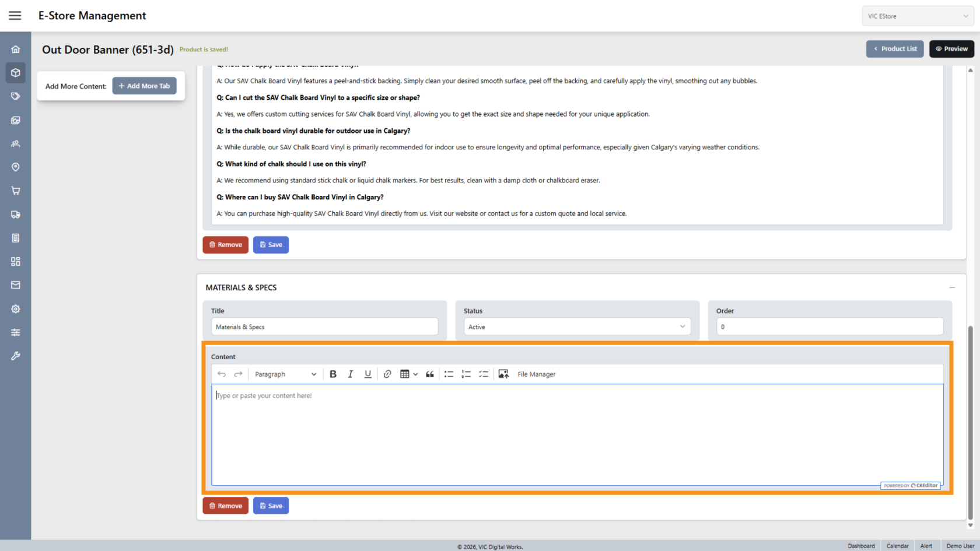The width and height of the screenshot is (980, 551).
Task: Collapse the Materials & Specs section
Action: click(952, 287)
